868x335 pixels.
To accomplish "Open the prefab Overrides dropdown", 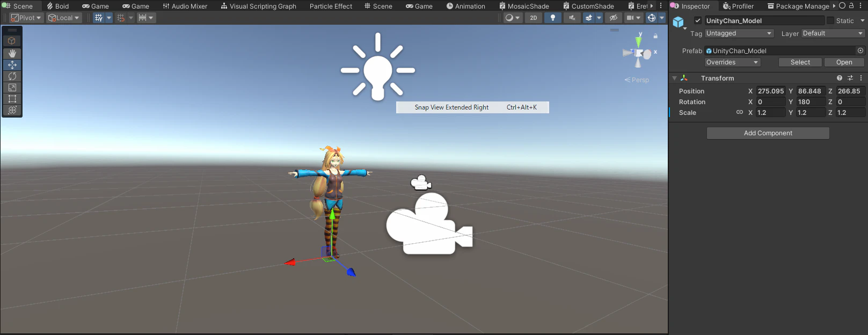I will coord(733,62).
